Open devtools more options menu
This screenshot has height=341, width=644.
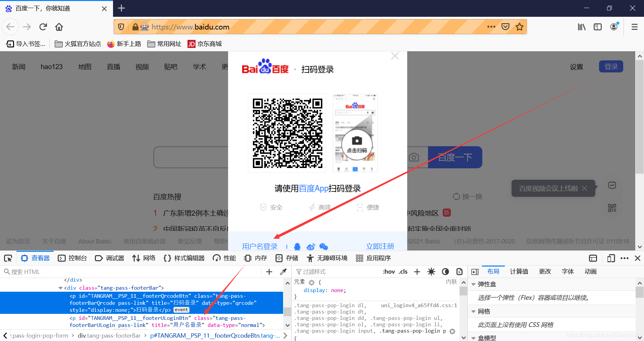coord(625,258)
